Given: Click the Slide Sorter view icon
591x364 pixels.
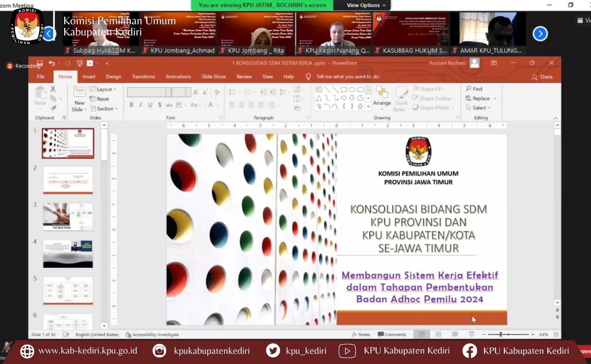Looking at the screenshot, I should click(438, 334).
